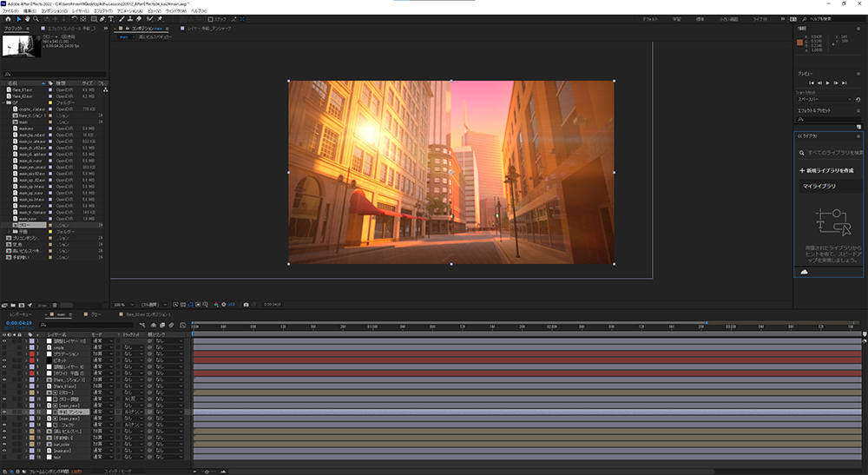Viewport: 868px width, 475px height.
Task: Toggle the snap checkbox in toolbar
Action: 210,19
